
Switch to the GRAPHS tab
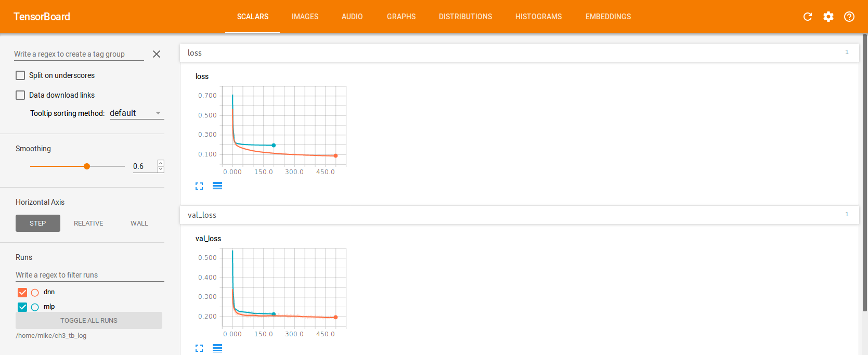[401, 17]
